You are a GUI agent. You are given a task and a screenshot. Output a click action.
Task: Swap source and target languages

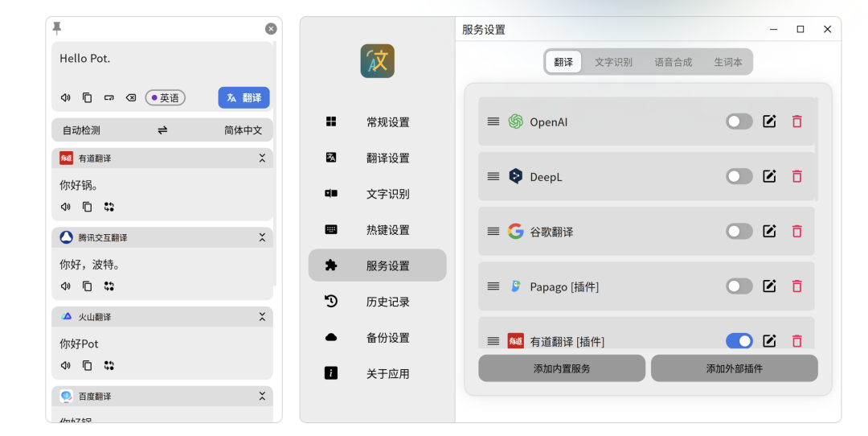tap(162, 130)
